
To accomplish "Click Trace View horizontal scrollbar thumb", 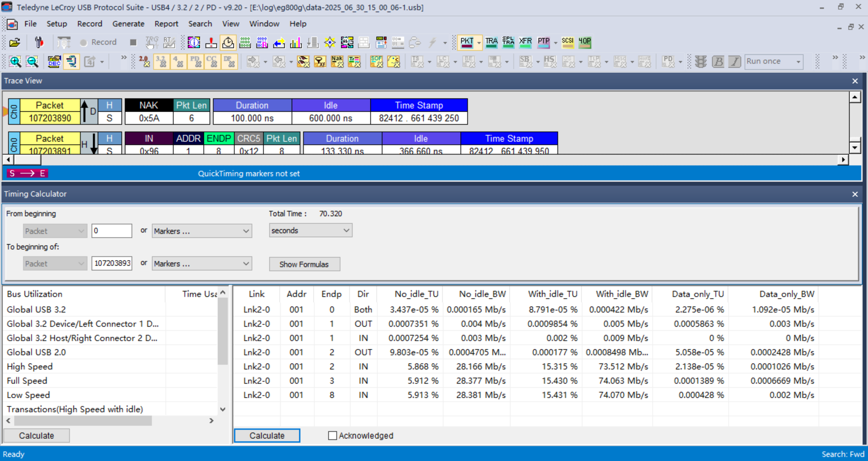I will tap(27, 160).
